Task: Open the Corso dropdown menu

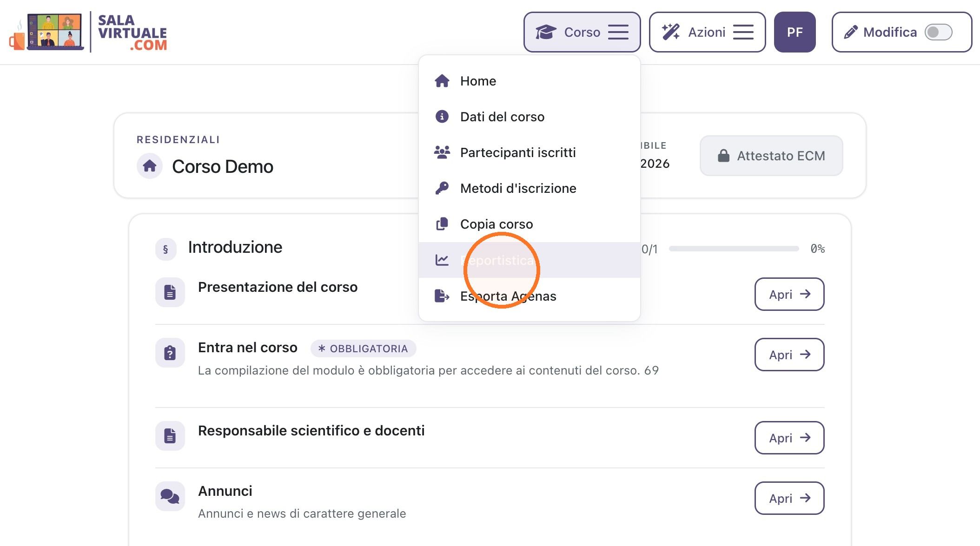Action: coord(582,32)
